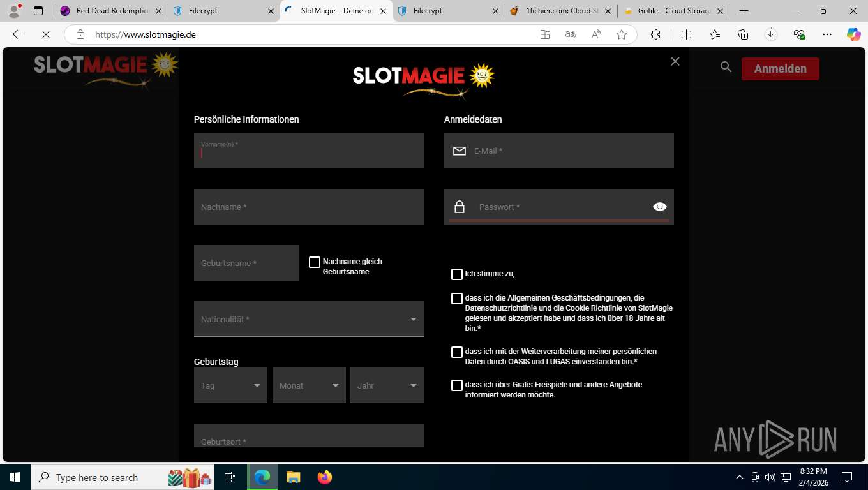The height and width of the screenshot is (490, 868).
Task: Add this page to favorites star
Action: point(622,34)
